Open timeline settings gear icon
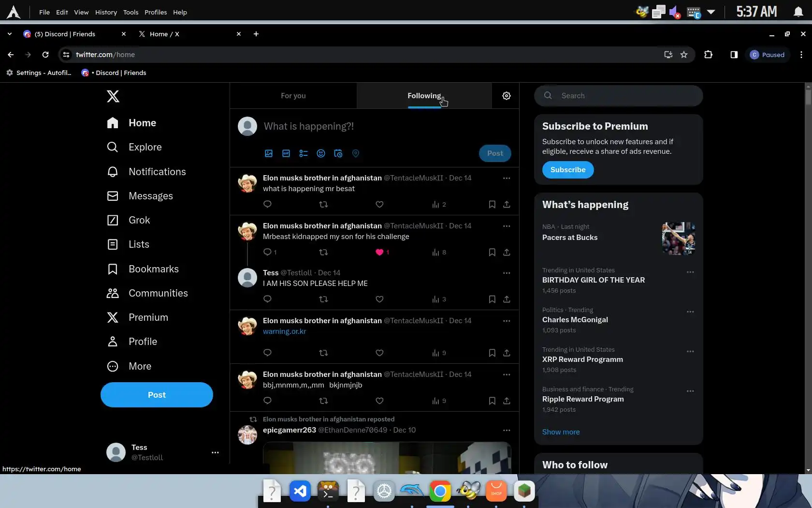This screenshot has width=812, height=508. [507, 96]
